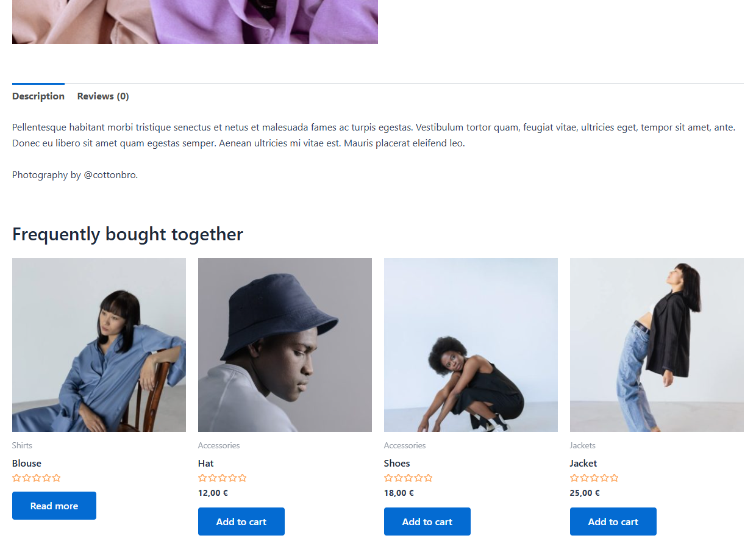Click the middle star under Shoes

coord(408,478)
